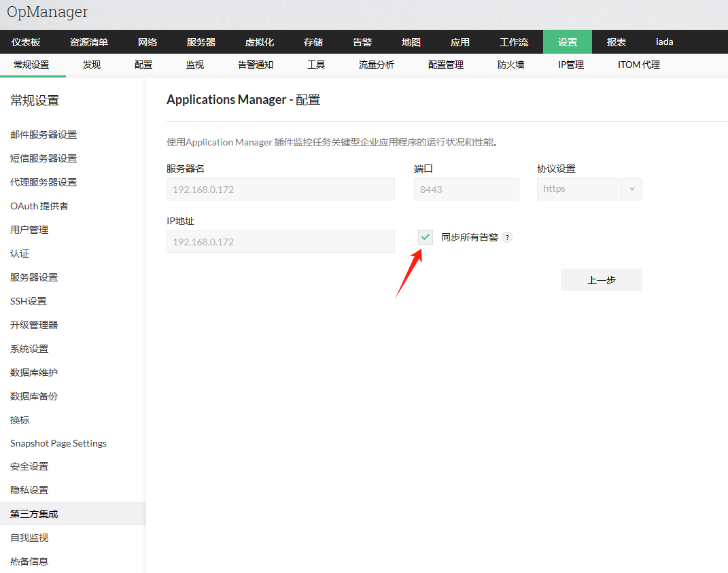Open the 协议设置 https dropdown

point(589,189)
